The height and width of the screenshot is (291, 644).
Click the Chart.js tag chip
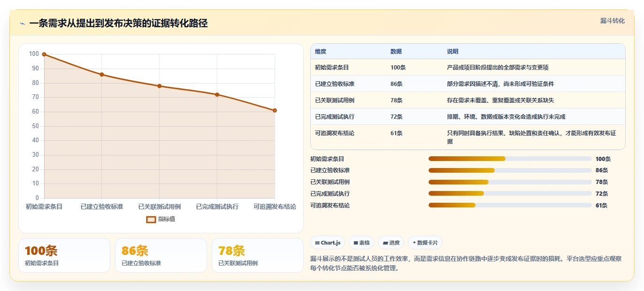tap(328, 243)
